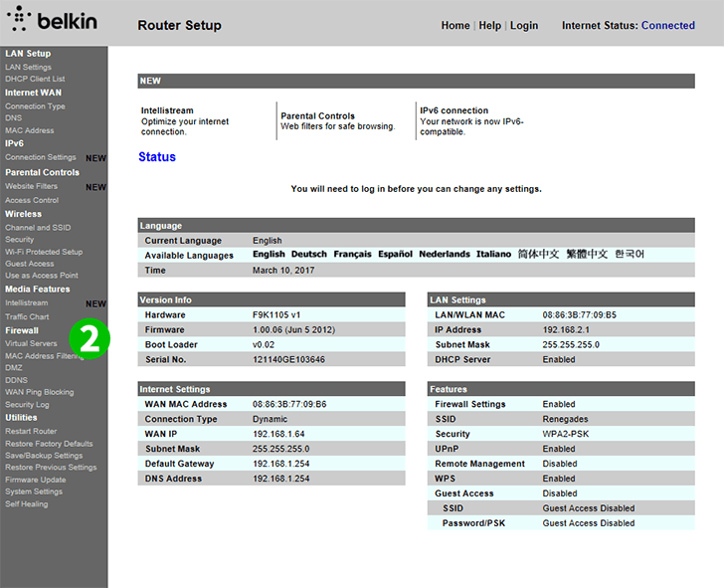Switch language to Deutsch
Image resolution: width=724 pixels, height=588 pixels.
(x=309, y=254)
